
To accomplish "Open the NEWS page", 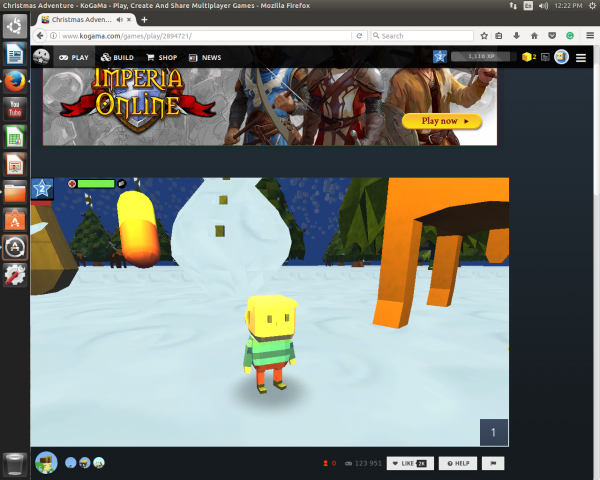I will 205,58.
